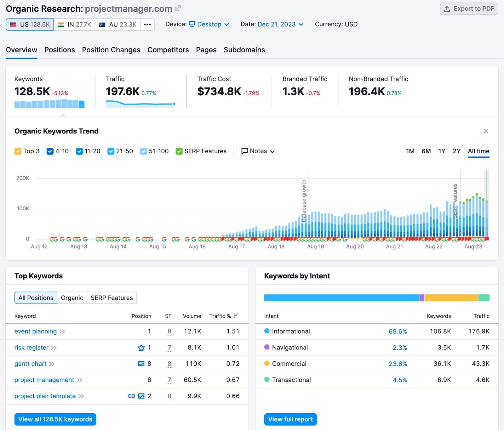Click the crown SERP feature icon beside risk register
This screenshot has height=430, width=504.
141,348
